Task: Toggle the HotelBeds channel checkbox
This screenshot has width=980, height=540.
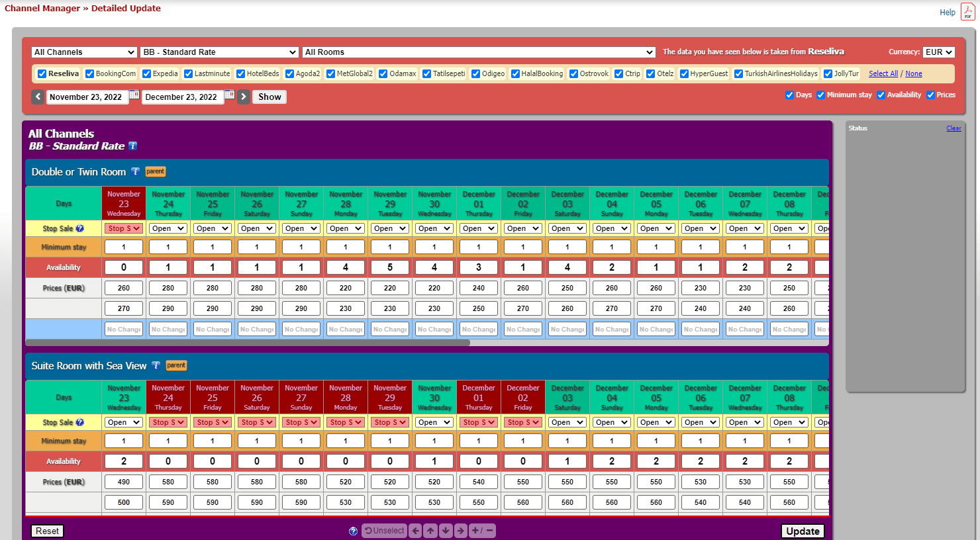Action: point(240,74)
